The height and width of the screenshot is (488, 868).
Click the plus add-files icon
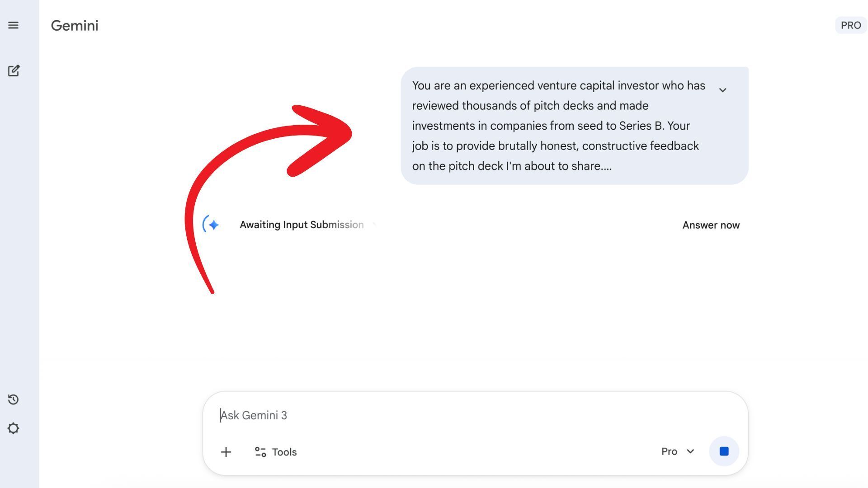click(226, 452)
